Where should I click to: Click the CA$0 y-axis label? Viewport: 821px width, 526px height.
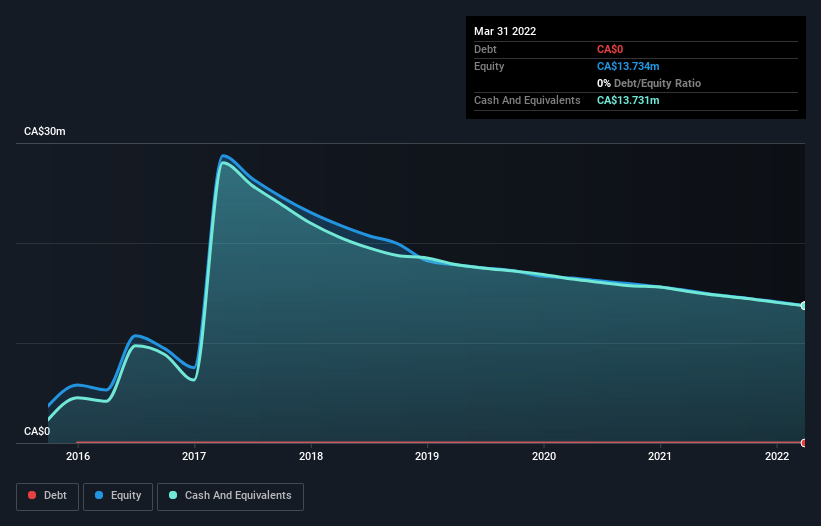(37, 431)
